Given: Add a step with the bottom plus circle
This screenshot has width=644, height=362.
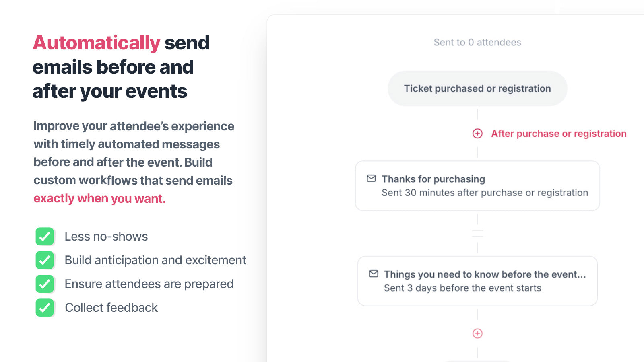Looking at the screenshot, I should point(477,333).
